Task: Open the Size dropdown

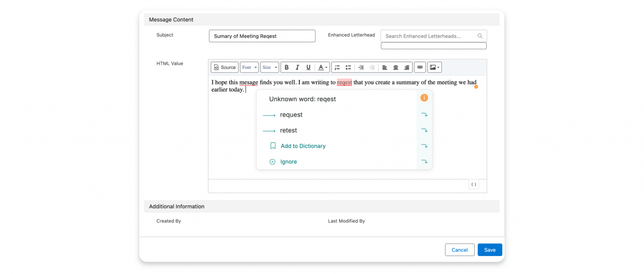Action: (270, 67)
